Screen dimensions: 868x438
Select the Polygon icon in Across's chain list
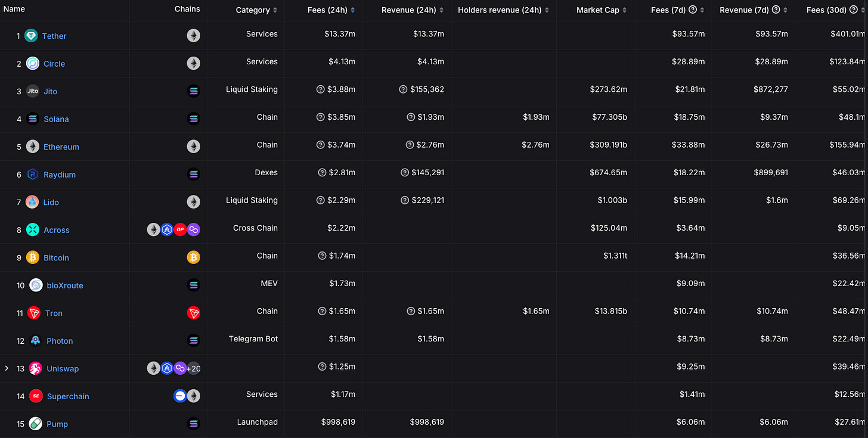(x=193, y=229)
